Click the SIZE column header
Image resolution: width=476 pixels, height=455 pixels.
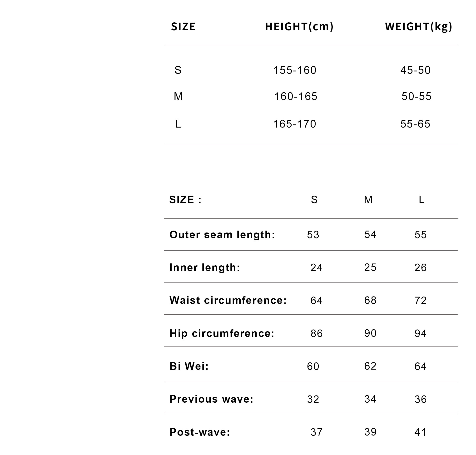coord(183,27)
